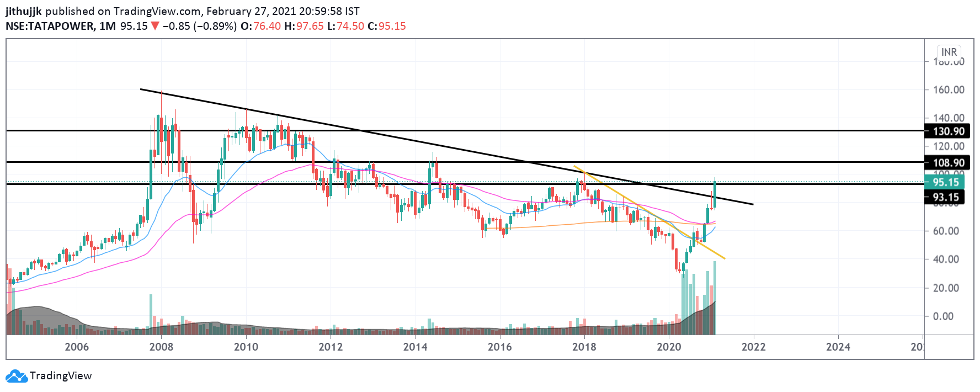Click the 2020 label on time axis
The image size is (980, 392).
coord(669,347)
